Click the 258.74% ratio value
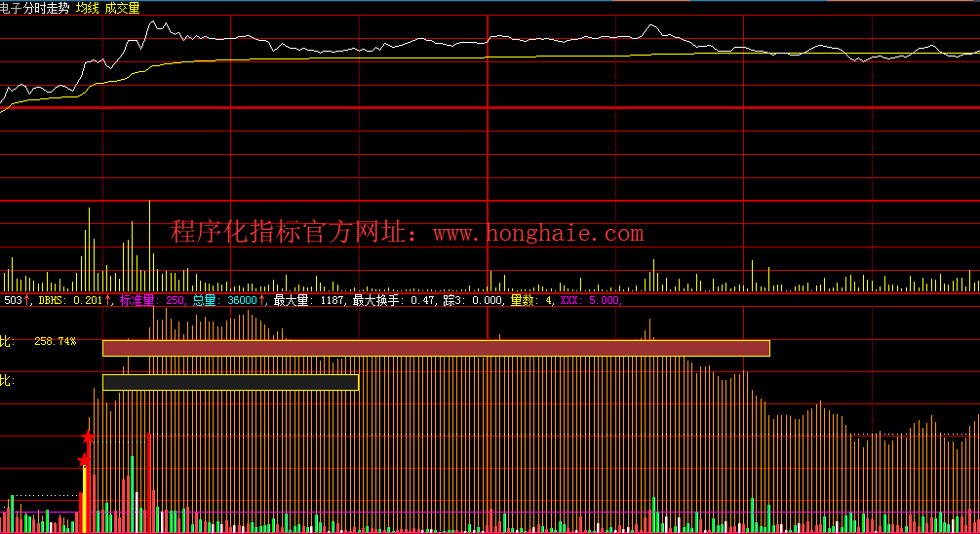Screen dimensions: 980x534 (x=55, y=342)
